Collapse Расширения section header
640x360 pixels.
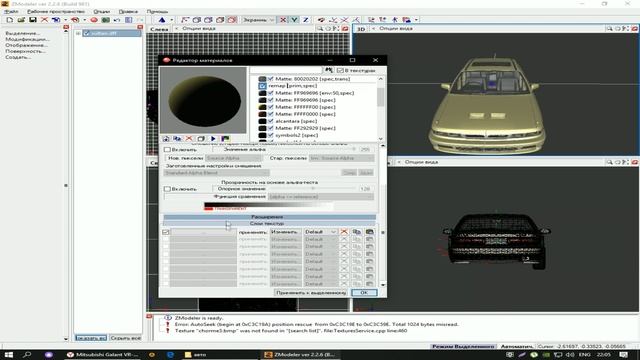point(269,217)
